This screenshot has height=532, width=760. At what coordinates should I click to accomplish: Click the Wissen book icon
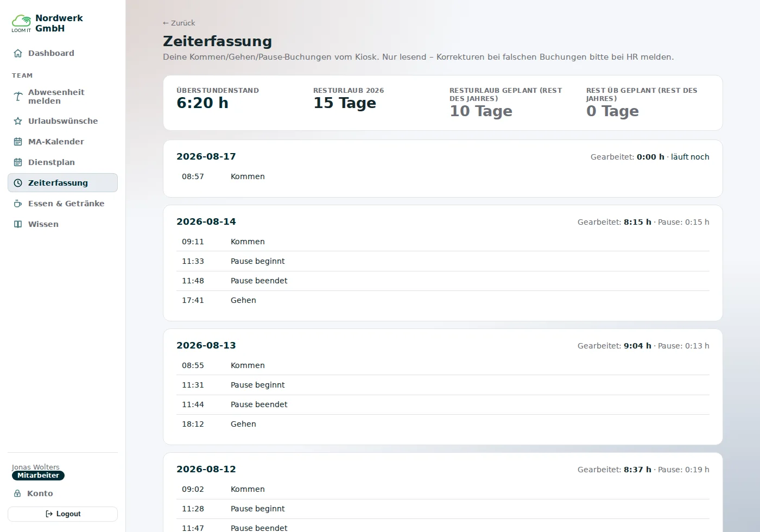[18, 224]
